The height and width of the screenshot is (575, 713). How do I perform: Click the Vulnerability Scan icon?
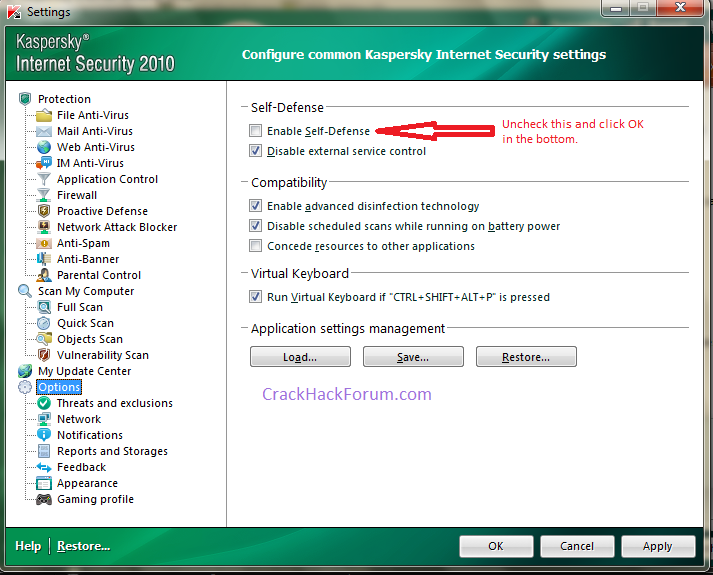[44, 355]
